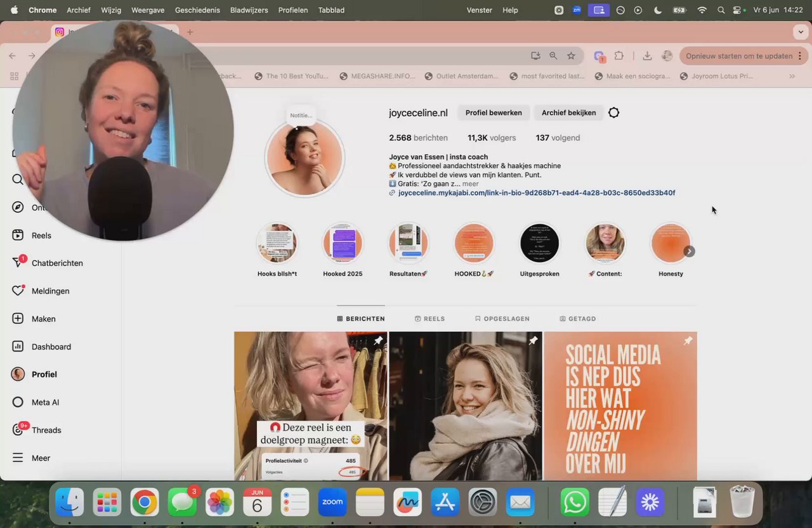
Task: Open 'Social media is nep' post
Action: 620,406
